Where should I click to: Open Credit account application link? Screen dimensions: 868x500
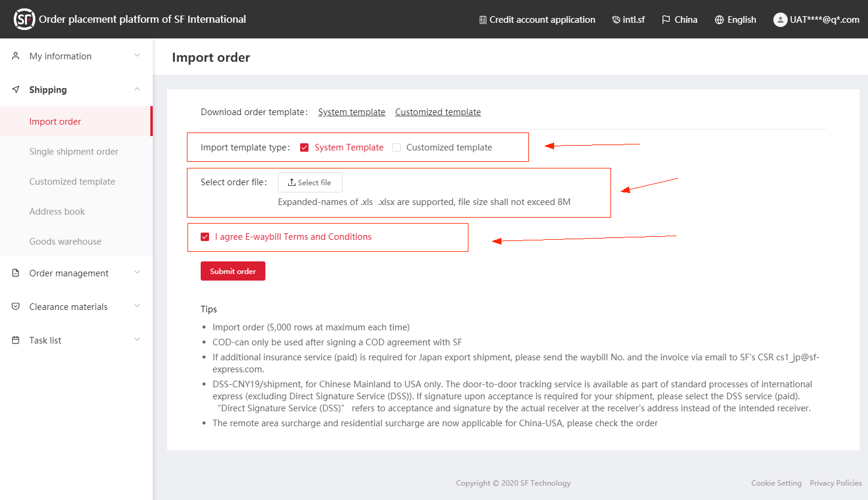click(537, 20)
